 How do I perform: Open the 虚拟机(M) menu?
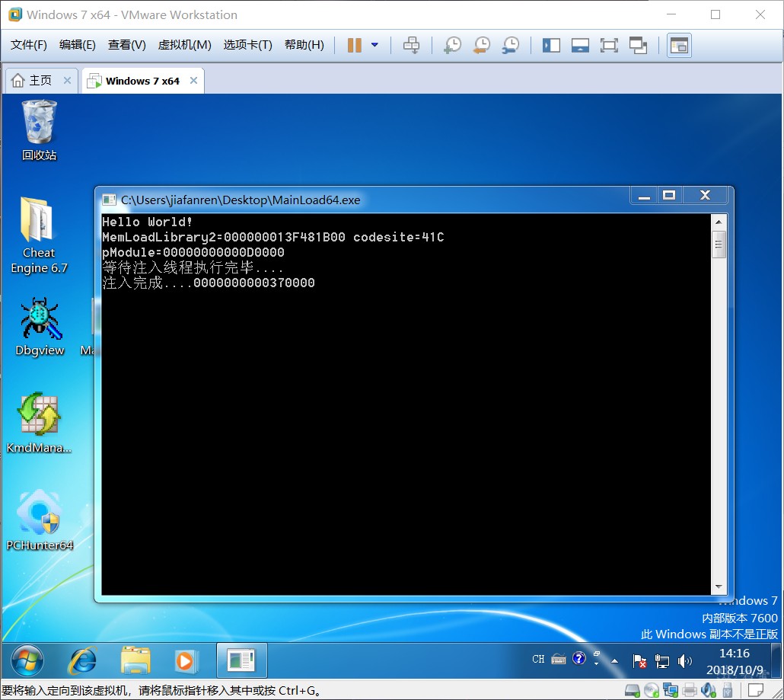(184, 45)
